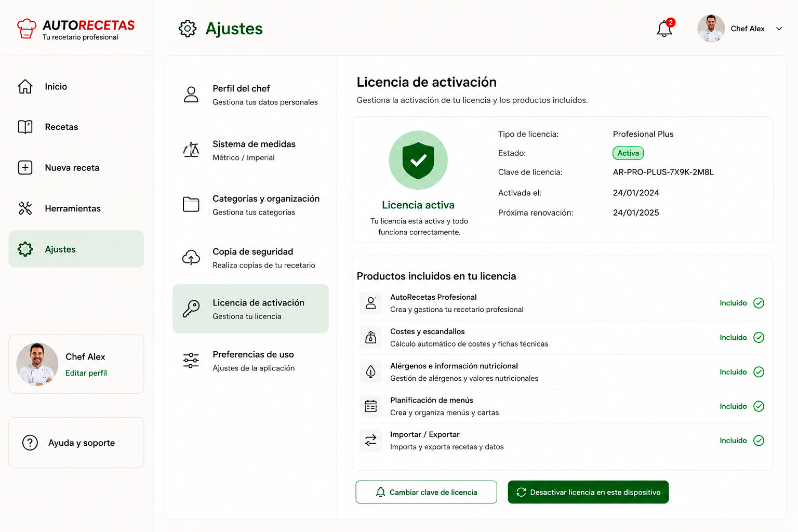This screenshot has height=532, width=798.
Task: Go to Inicio in the sidebar
Action: point(76,86)
